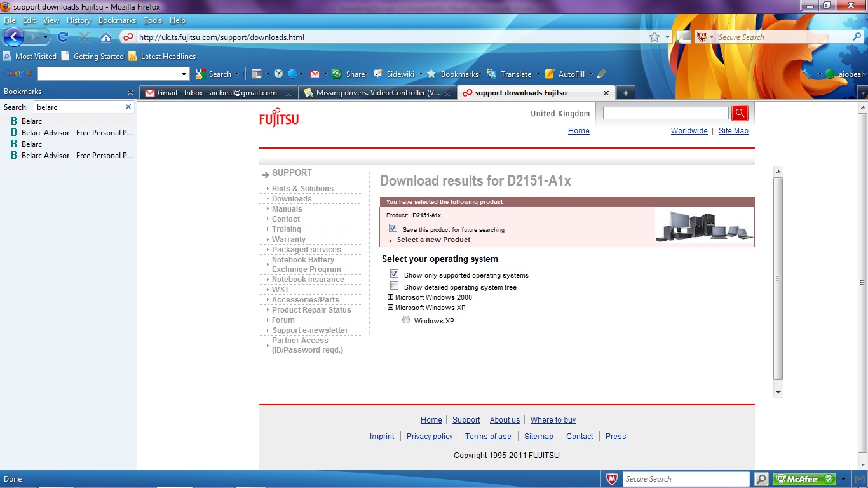Image resolution: width=868 pixels, height=488 pixels.
Task: Open Hints & Solutions in Support menu
Action: pos(302,189)
